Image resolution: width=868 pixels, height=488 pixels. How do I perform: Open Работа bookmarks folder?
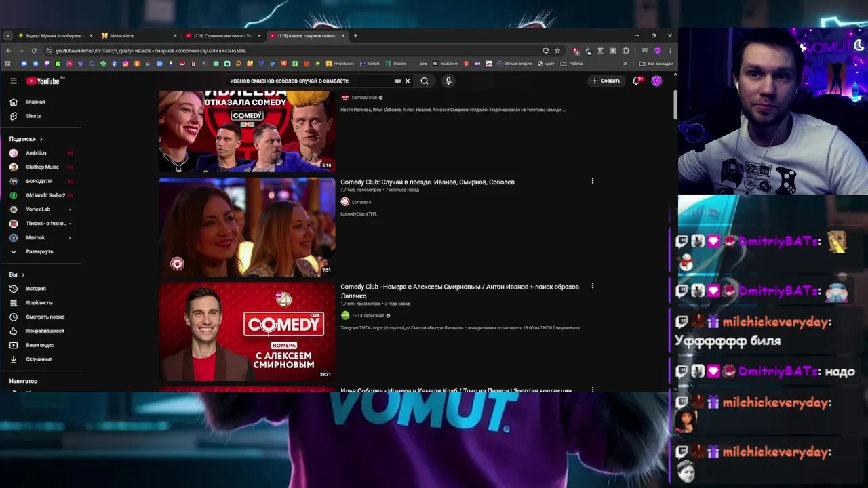[x=572, y=64]
